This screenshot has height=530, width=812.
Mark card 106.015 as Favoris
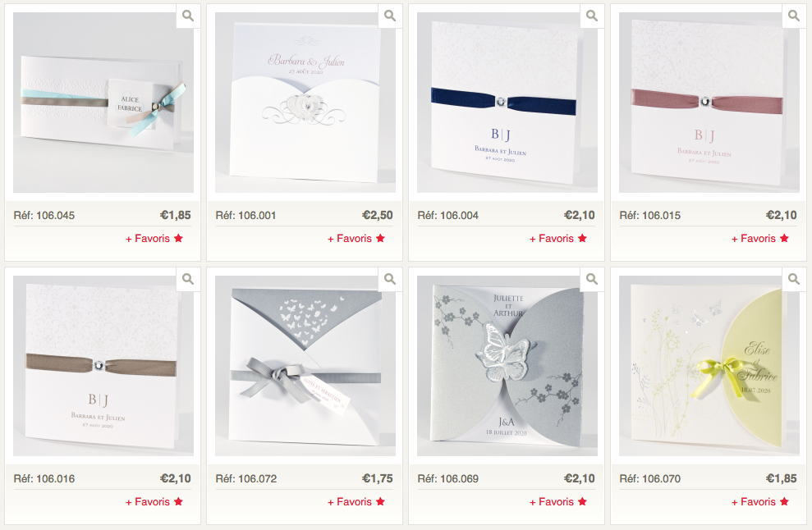click(760, 239)
